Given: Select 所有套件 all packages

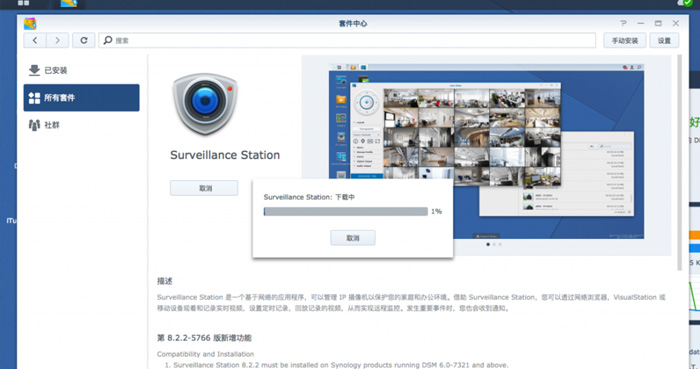Looking at the screenshot, I should click(81, 98).
